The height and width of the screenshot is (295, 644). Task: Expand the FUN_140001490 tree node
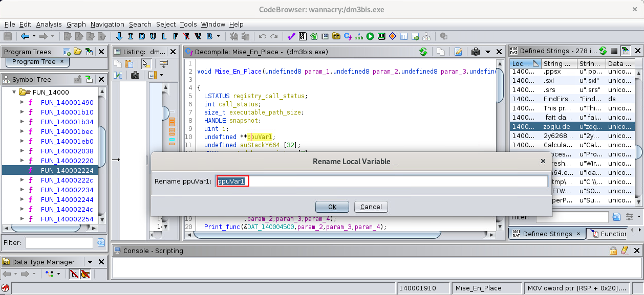point(22,102)
